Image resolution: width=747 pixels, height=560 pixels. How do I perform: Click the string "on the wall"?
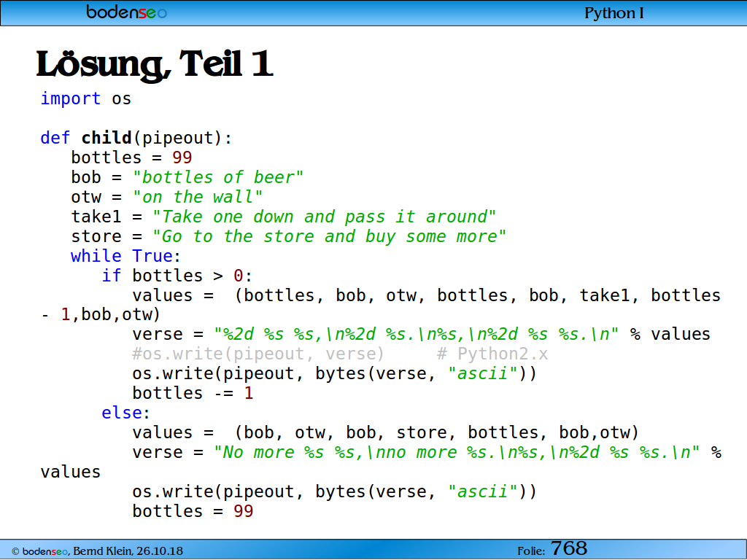(x=197, y=197)
